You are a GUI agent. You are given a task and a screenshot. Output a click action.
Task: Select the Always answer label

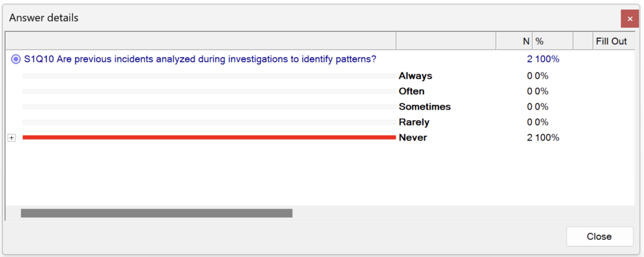pyautogui.click(x=415, y=76)
